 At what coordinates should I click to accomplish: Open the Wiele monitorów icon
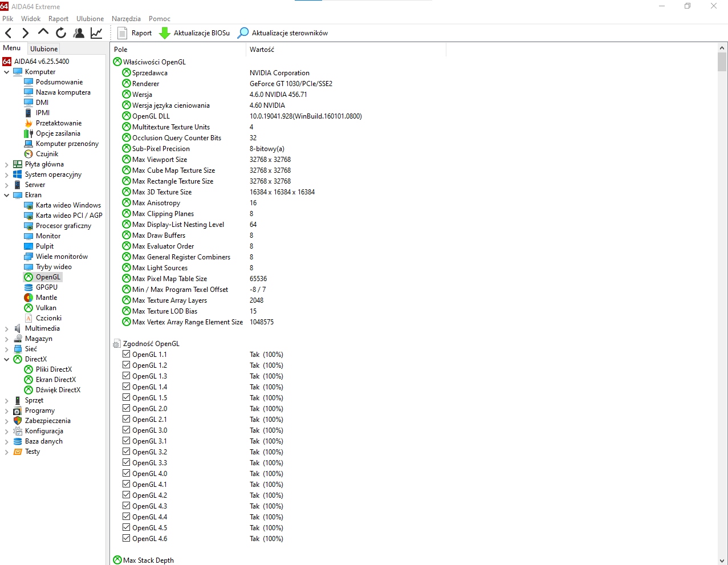29,257
